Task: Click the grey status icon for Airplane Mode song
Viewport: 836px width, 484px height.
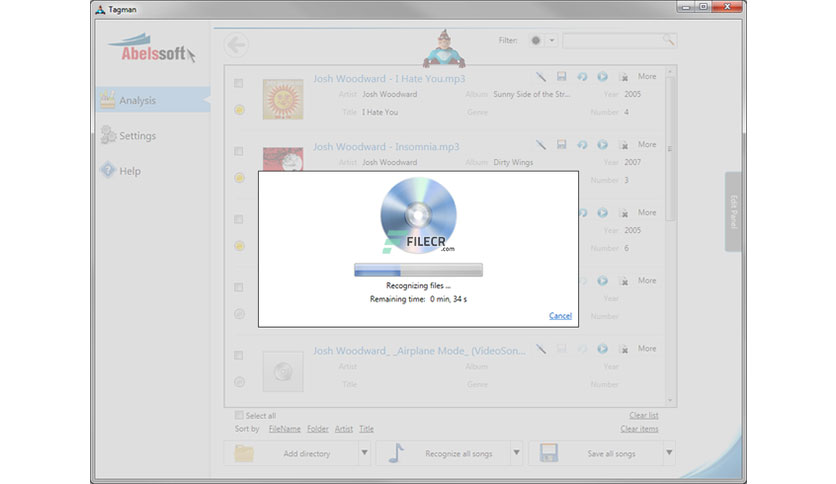Action: (239, 382)
